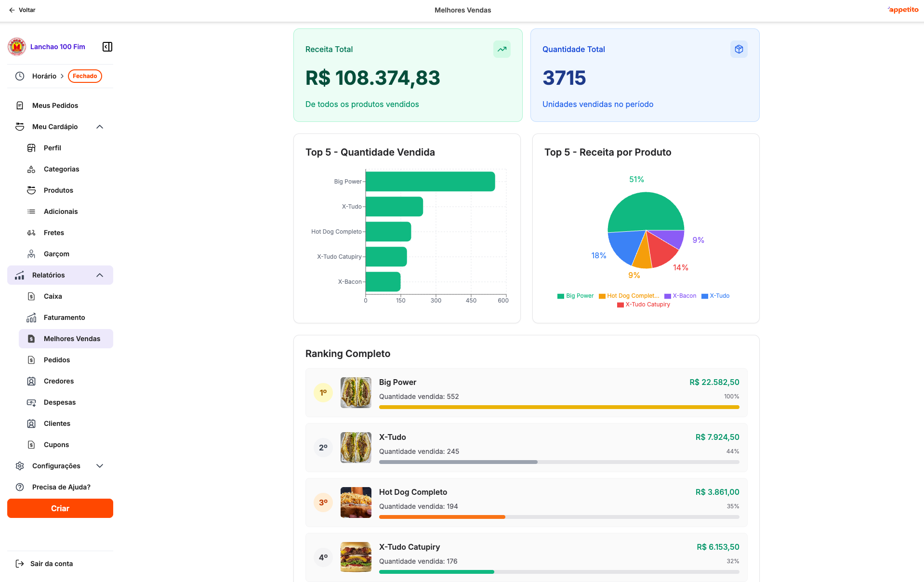Click the Adicionais list icon

(x=31, y=212)
